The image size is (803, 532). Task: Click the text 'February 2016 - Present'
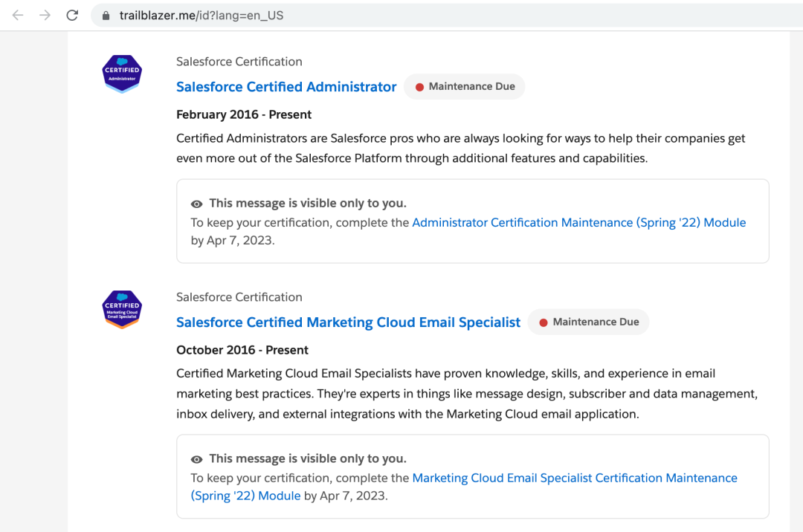(x=244, y=114)
